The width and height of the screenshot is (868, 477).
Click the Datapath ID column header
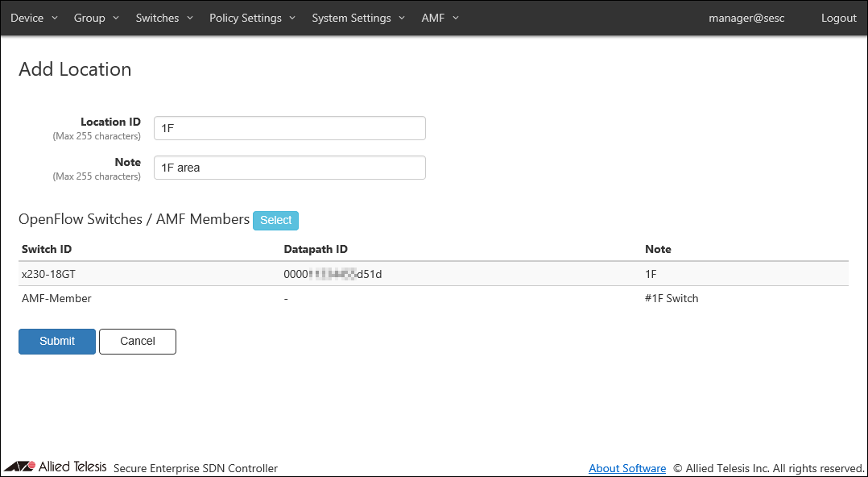pos(316,249)
